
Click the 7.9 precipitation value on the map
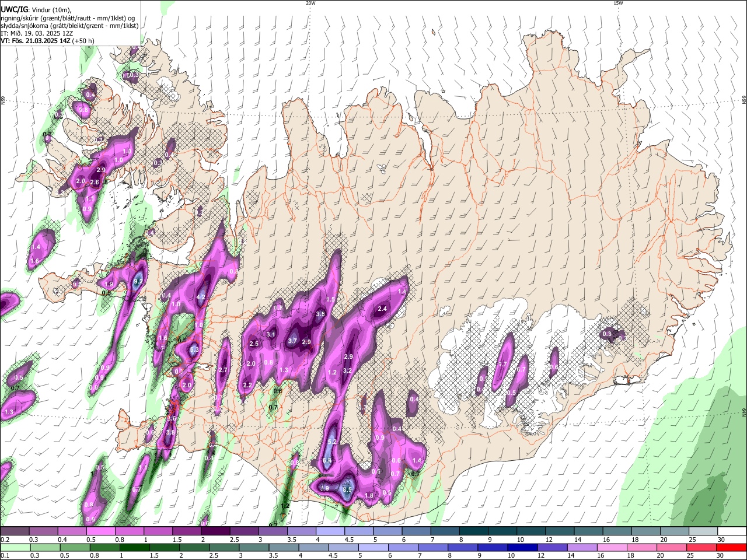[325, 488]
